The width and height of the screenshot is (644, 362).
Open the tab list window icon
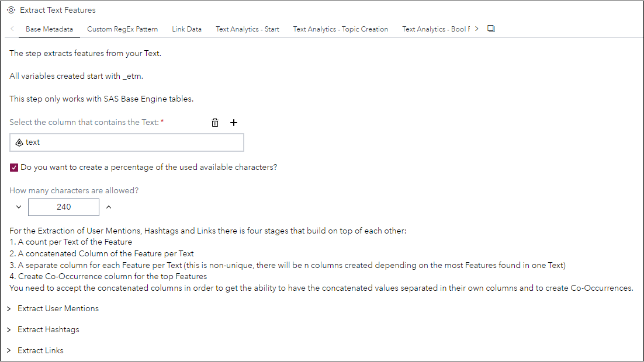pyautogui.click(x=491, y=29)
